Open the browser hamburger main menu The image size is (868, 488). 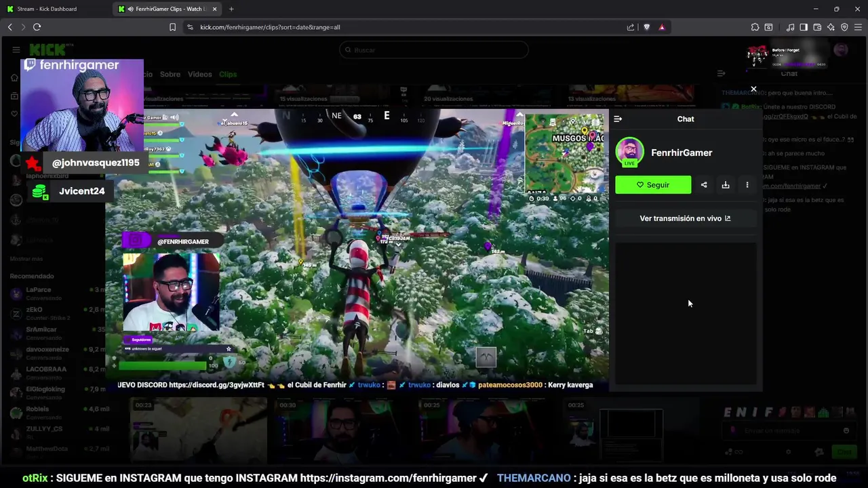click(858, 27)
